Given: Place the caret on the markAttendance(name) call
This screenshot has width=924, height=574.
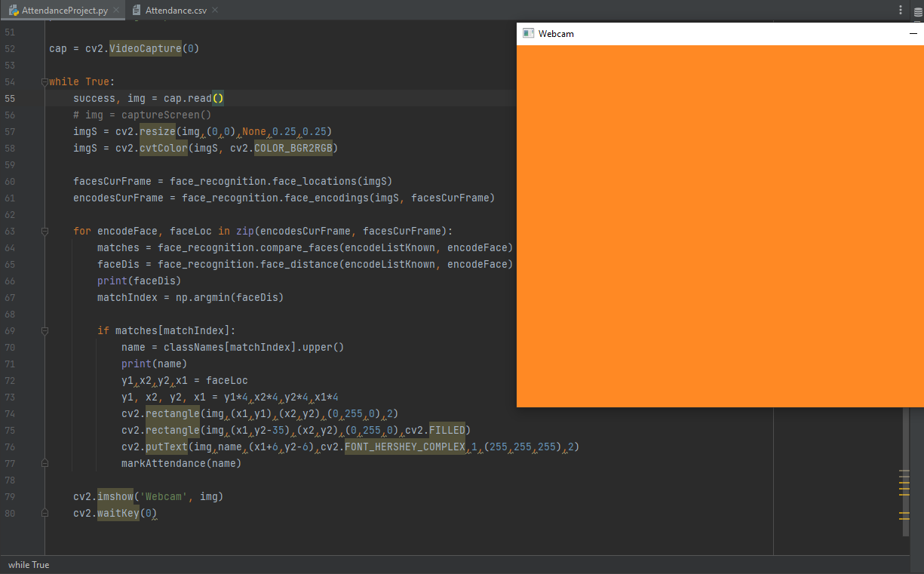Looking at the screenshot, I should pyautogui.click(x=181, y=462).
